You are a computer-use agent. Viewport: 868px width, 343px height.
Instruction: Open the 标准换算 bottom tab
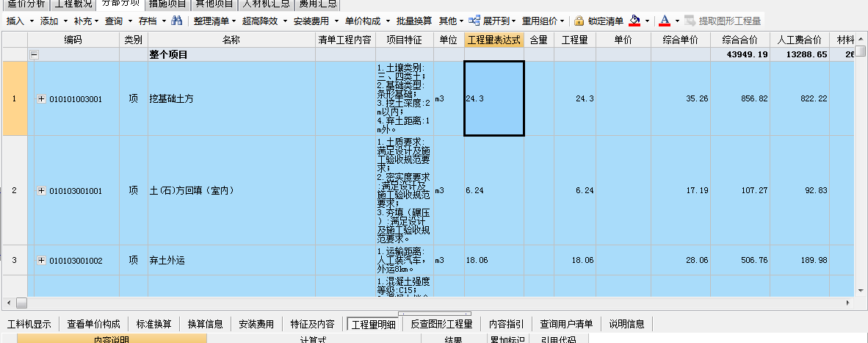(154, 324)
